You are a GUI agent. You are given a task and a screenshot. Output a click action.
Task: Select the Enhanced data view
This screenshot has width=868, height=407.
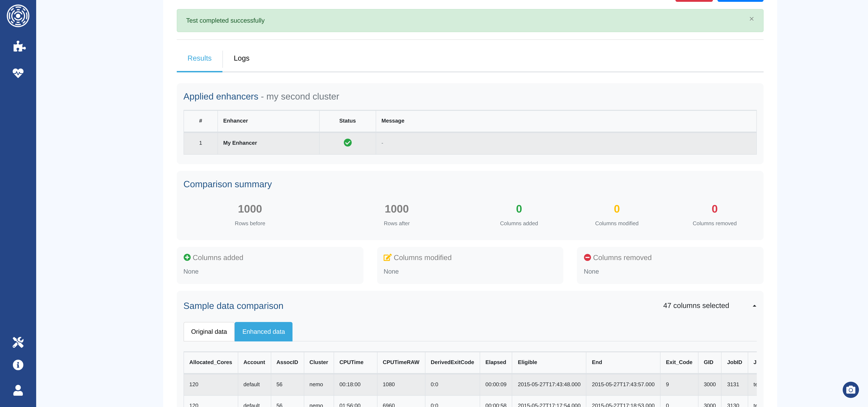[x=263, y=331]
